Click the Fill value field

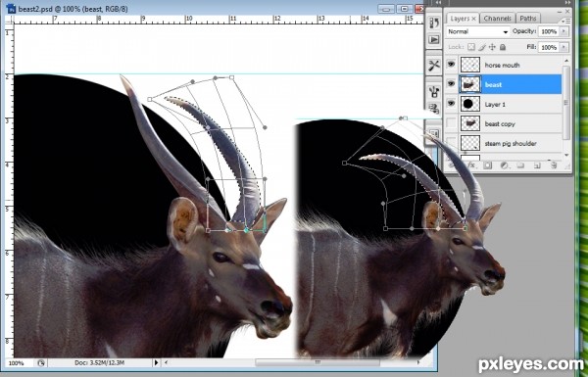pos(549,47)
